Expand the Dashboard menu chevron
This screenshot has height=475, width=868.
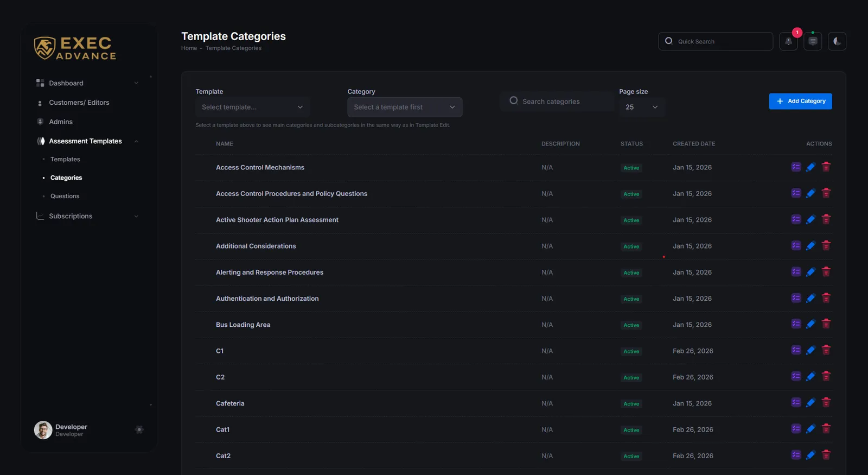tap(136, 83)
